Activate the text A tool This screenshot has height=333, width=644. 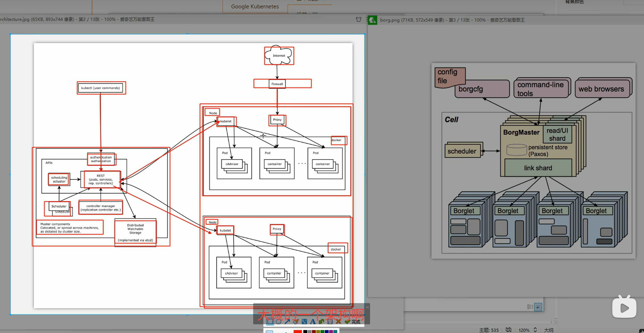click(313, 321)
